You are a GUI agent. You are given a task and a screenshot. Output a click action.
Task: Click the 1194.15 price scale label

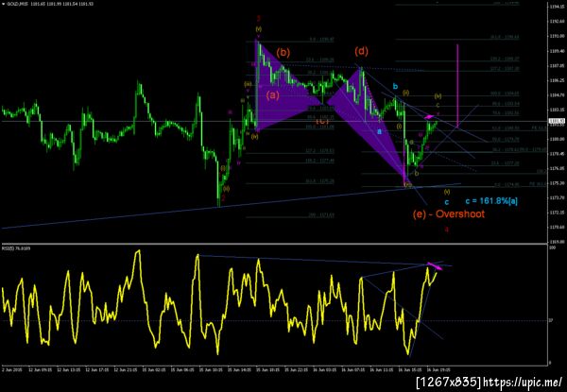(x=556, y=7)
